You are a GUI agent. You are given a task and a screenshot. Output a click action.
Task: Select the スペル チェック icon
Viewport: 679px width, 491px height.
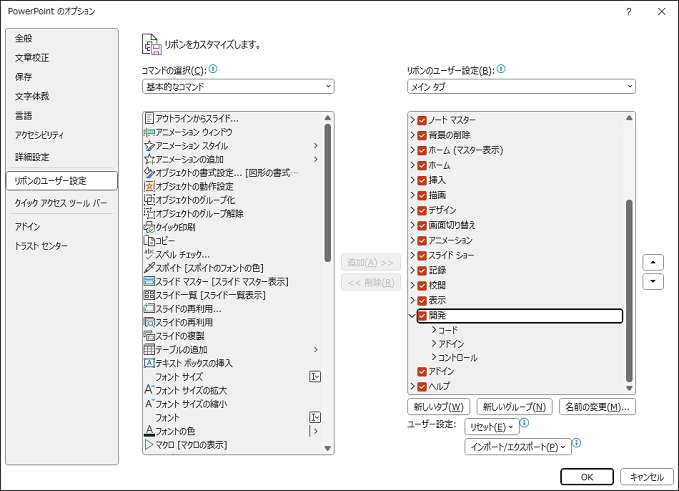[149, 254]
